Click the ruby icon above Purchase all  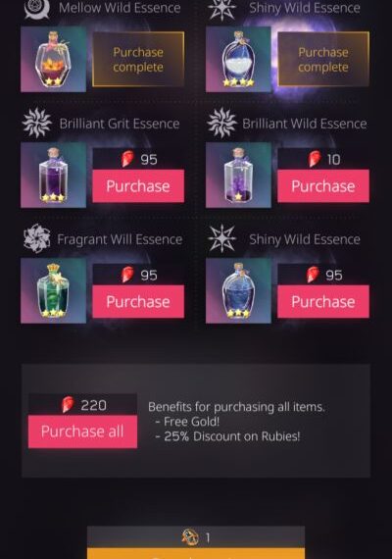click(68, 405)
